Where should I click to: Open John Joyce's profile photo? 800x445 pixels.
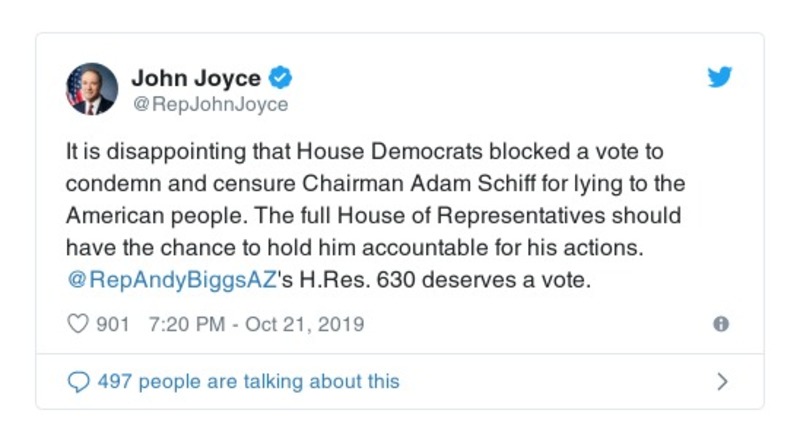[91, 89]
